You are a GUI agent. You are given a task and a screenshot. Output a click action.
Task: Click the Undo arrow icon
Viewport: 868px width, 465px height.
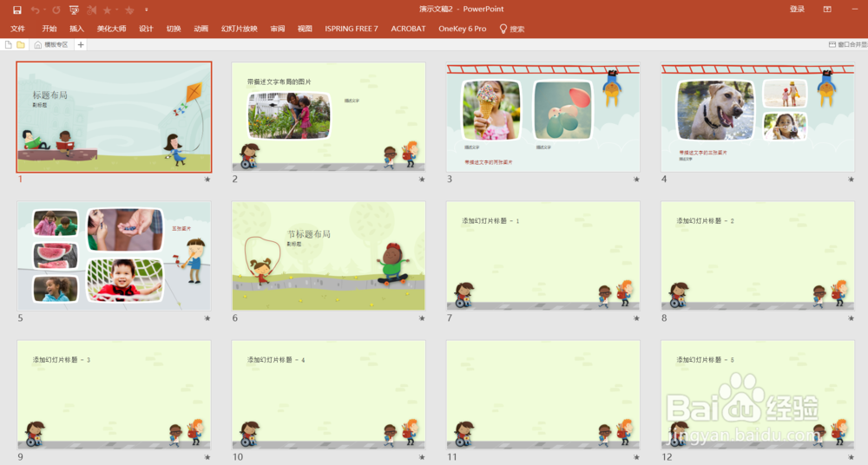(35, 10)
